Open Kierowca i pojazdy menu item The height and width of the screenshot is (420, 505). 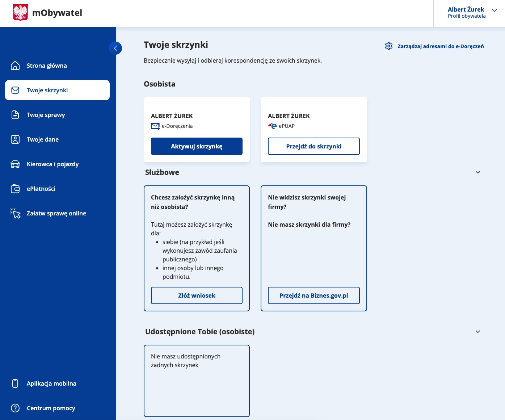[x=57, y=164]
